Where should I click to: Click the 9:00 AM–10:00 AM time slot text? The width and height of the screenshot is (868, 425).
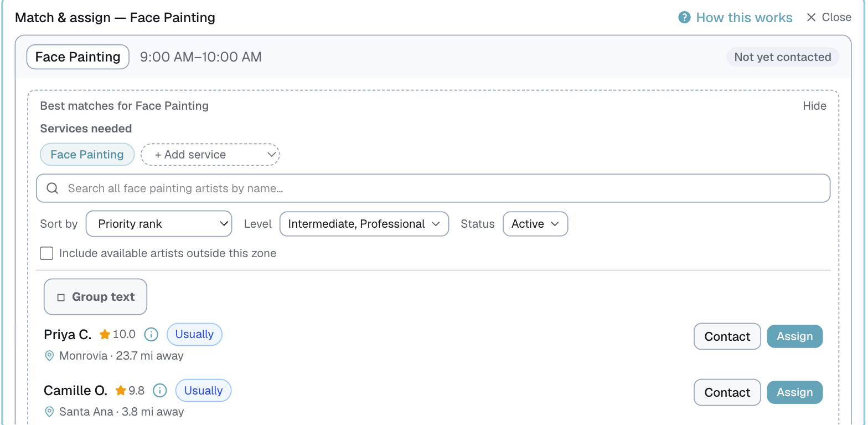[x=201, y=57]
